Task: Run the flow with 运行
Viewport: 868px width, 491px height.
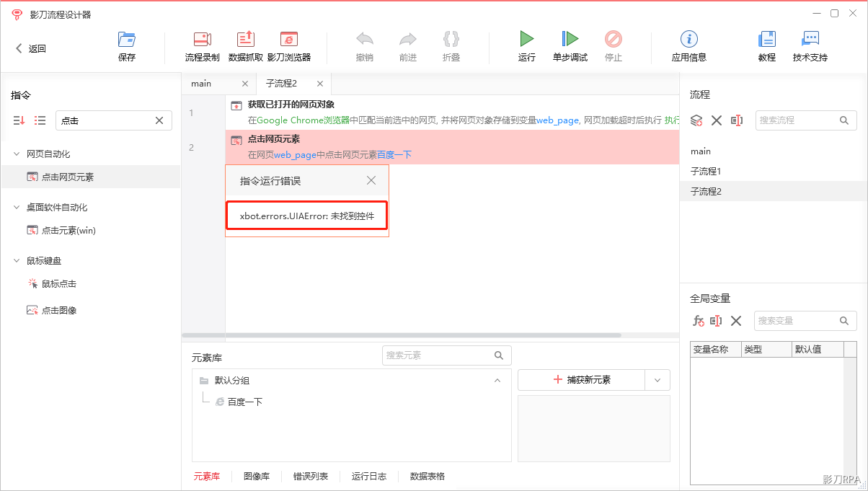Action: [527, 40]
